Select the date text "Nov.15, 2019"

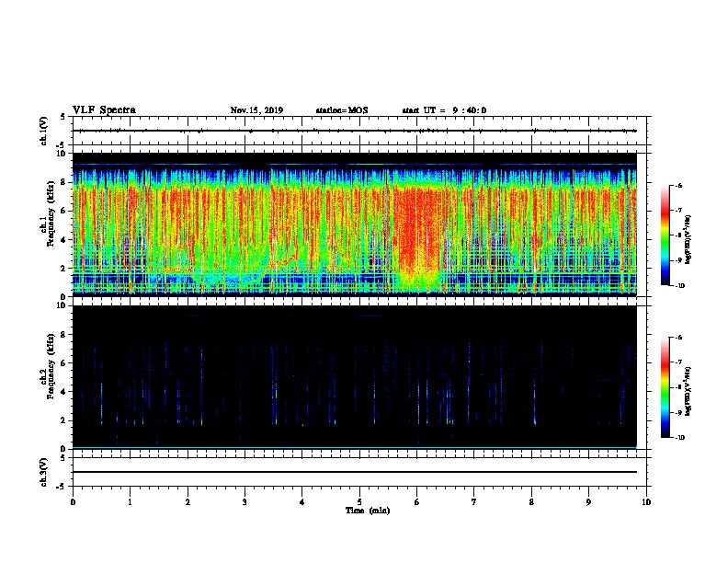coord(256,110)
